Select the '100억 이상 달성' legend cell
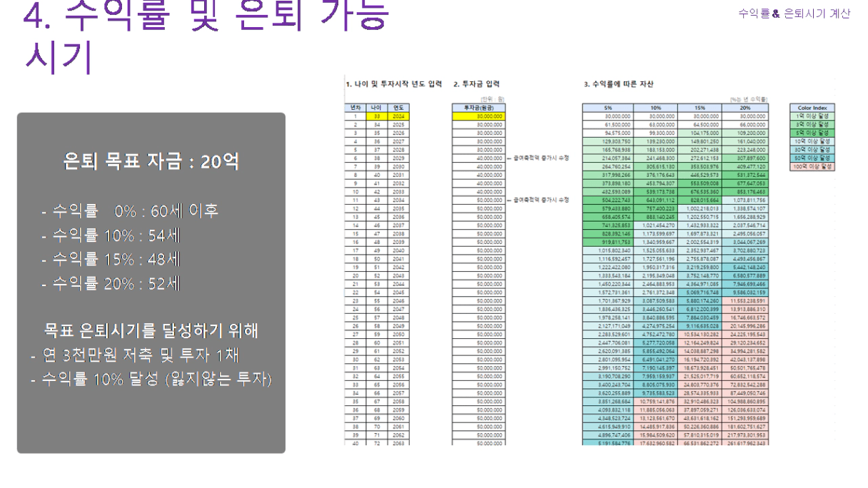The width and height of the screenshot is (868, 488). (814, 166)
